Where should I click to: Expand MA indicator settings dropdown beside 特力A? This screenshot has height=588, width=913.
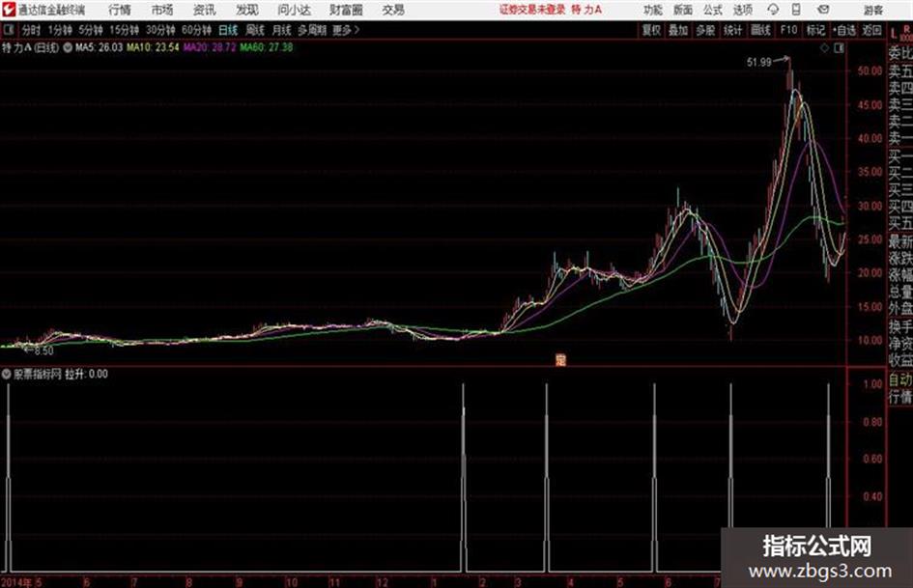[x=68, y=47]
